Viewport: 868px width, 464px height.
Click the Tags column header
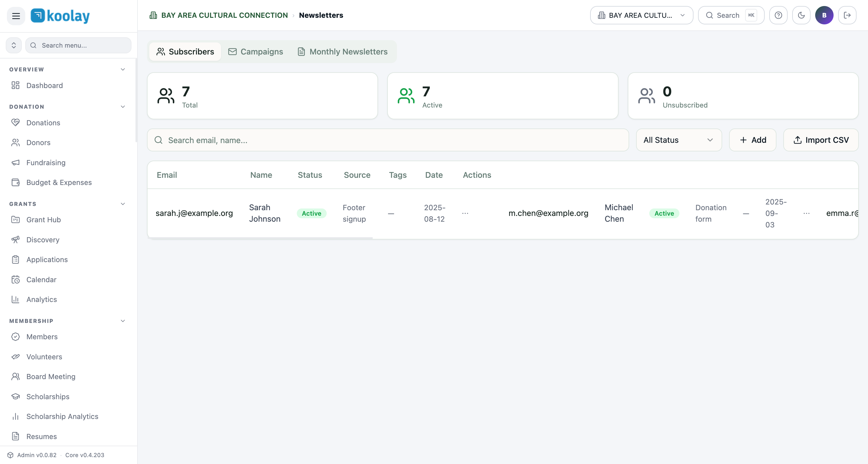(398, 175)
